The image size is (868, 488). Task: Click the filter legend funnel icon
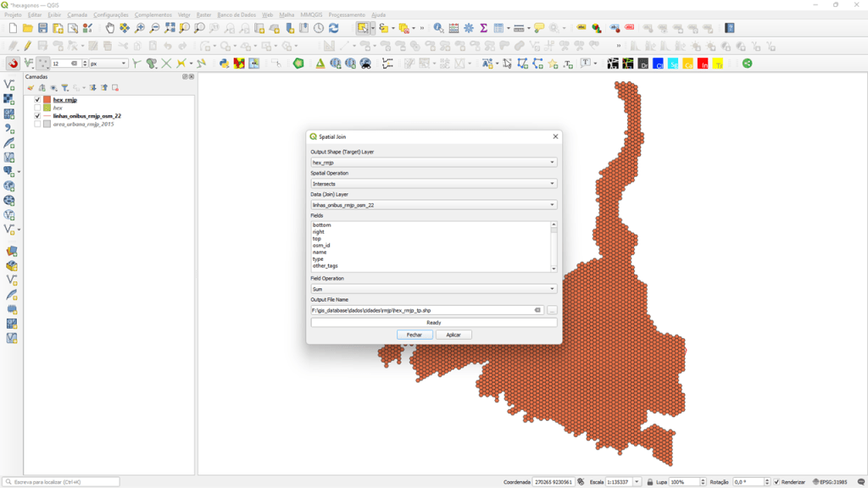pos(64,87)
